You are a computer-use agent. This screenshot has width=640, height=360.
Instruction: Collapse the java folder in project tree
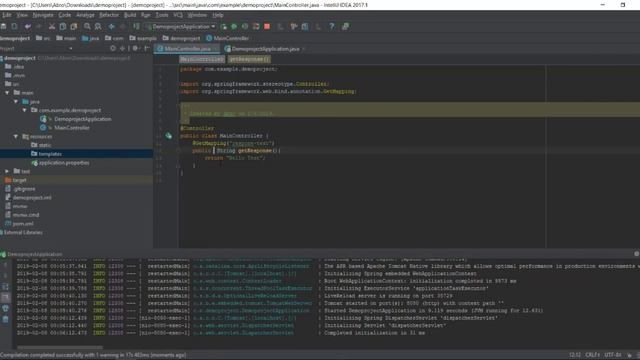[16, 102]
